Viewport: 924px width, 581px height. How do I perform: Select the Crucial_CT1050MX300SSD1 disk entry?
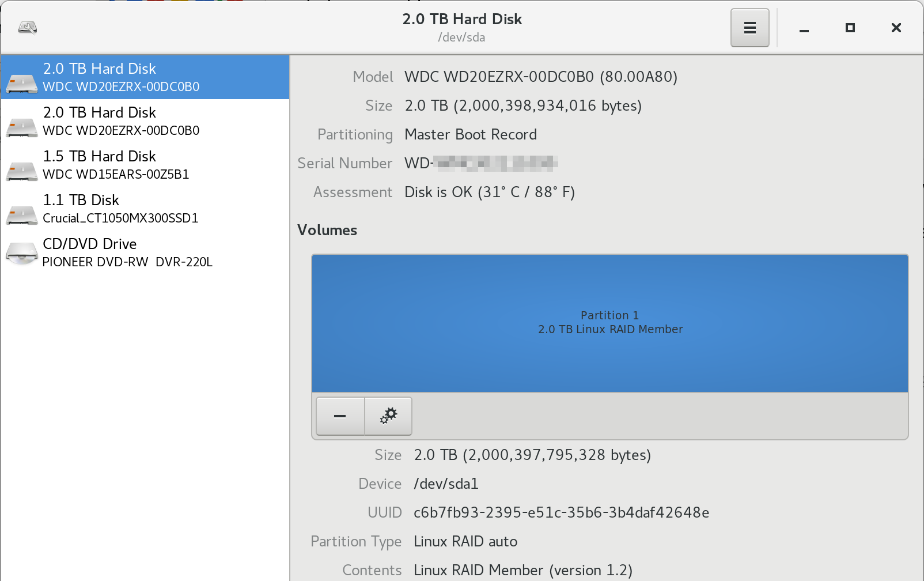tap(120, 209)
